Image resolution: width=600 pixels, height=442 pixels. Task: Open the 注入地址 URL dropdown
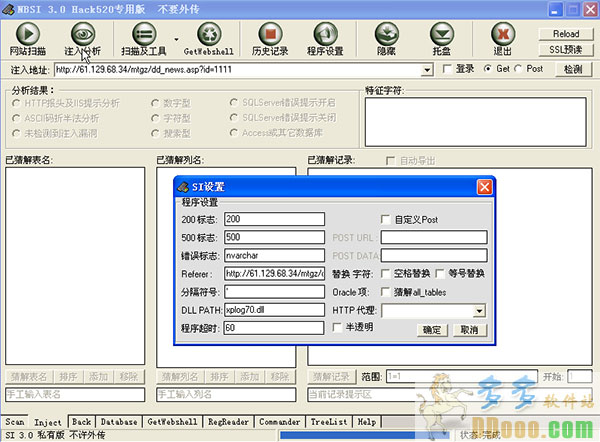pos(427,70)
